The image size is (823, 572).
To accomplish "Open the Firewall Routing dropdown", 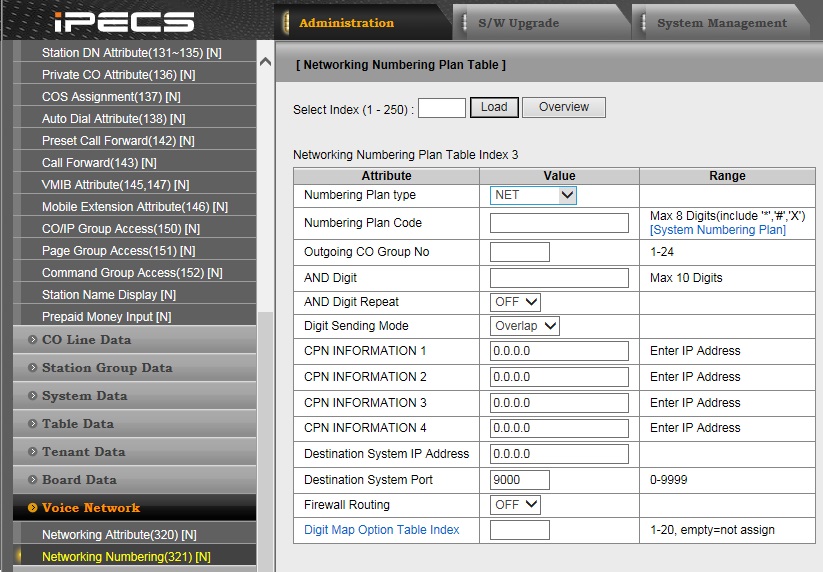I will [x=515, y=505].
